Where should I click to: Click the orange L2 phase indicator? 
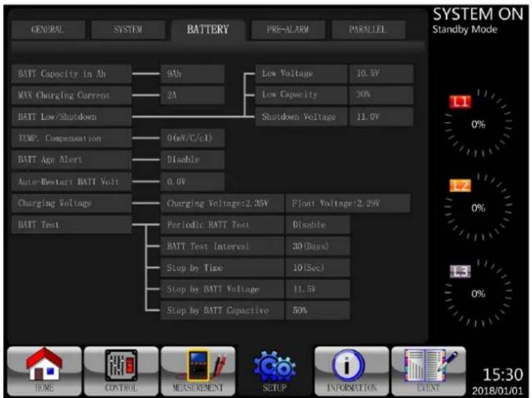[460, 186]
